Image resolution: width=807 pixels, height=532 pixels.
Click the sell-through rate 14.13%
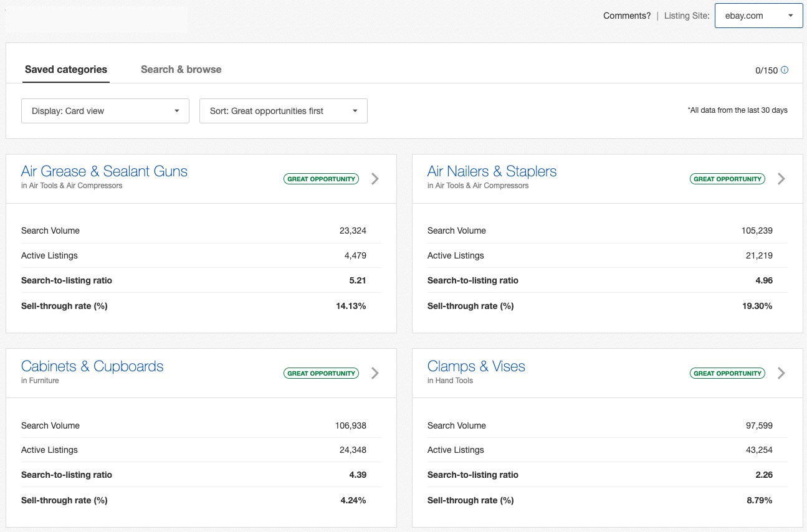[352, 306]
